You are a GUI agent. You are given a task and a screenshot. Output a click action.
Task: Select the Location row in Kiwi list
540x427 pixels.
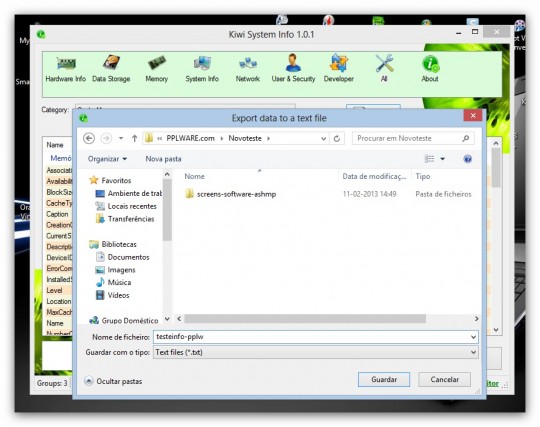pyautogui.click(x=59, y=301)
